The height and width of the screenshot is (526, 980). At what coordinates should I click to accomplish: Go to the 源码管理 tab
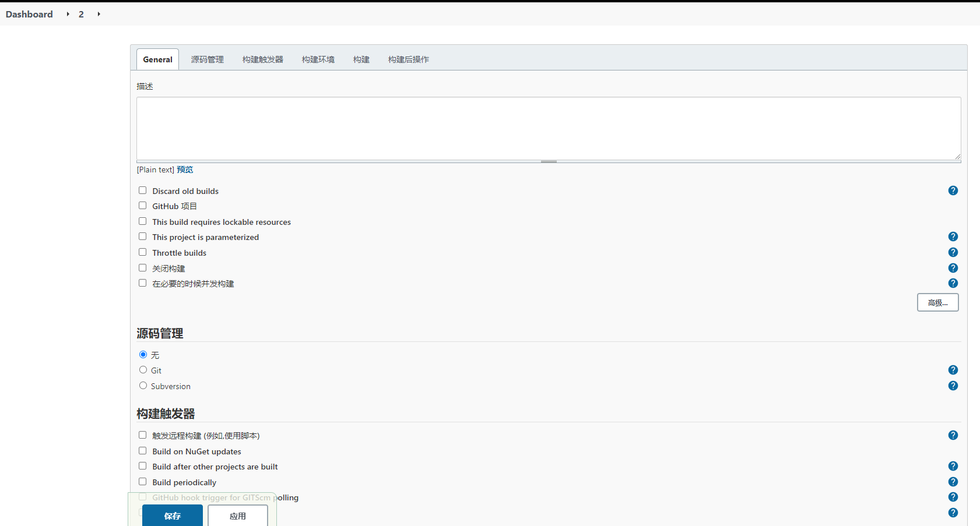(x=208, y=59)
